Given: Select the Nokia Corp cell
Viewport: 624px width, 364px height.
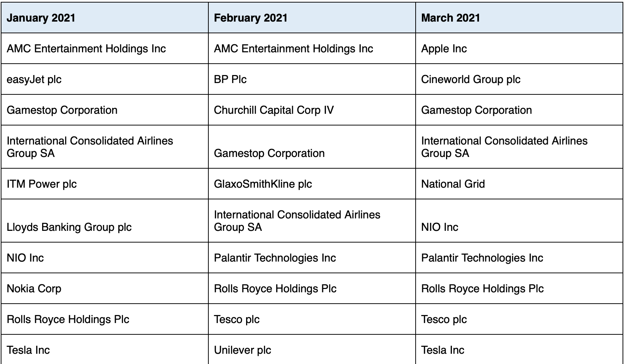Looking at the screenshot, I should tap(105, 289).
